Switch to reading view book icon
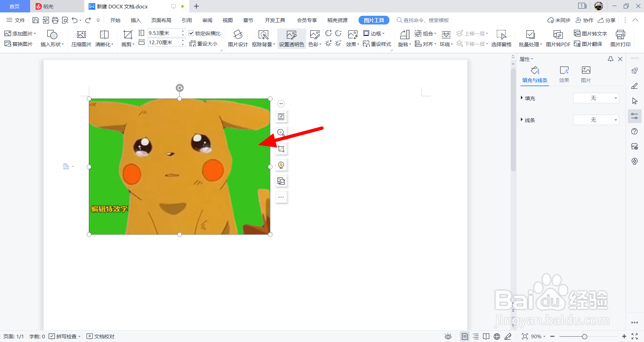This screenshot has height=342, width=644. tap(486, 336)
